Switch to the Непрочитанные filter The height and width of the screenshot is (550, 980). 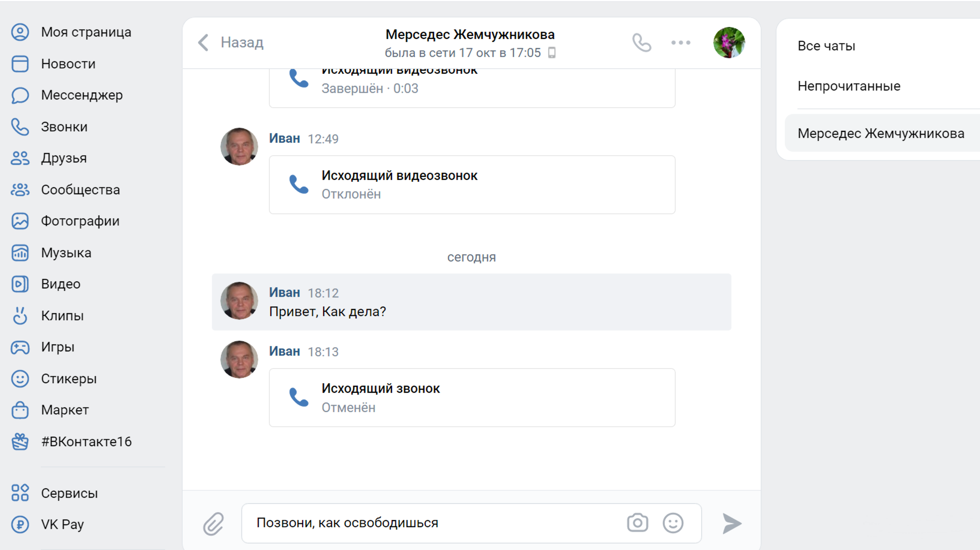(x=849, y=86)
